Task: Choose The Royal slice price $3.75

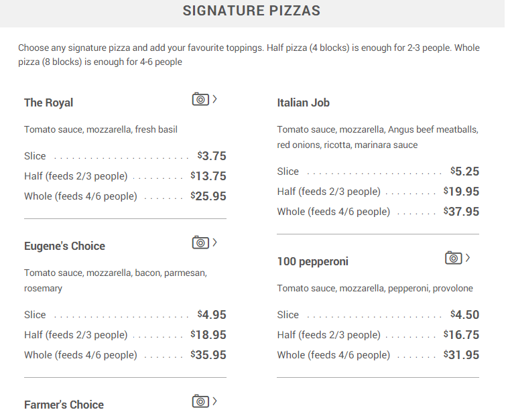Action: click(212, 156)
